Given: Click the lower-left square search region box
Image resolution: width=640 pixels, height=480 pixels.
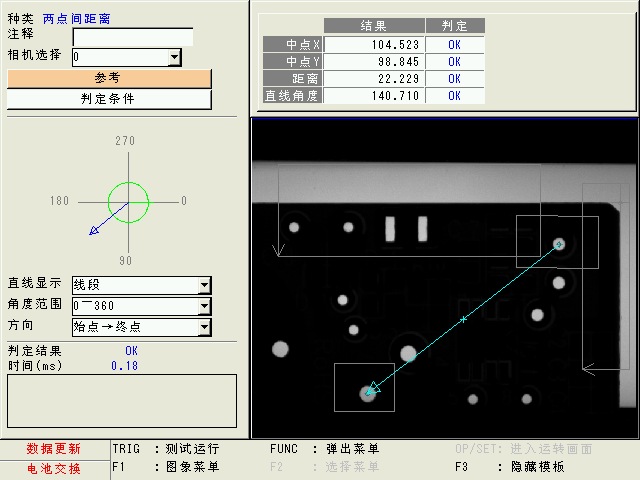Looking at the screenshot, I should (364, 387).
